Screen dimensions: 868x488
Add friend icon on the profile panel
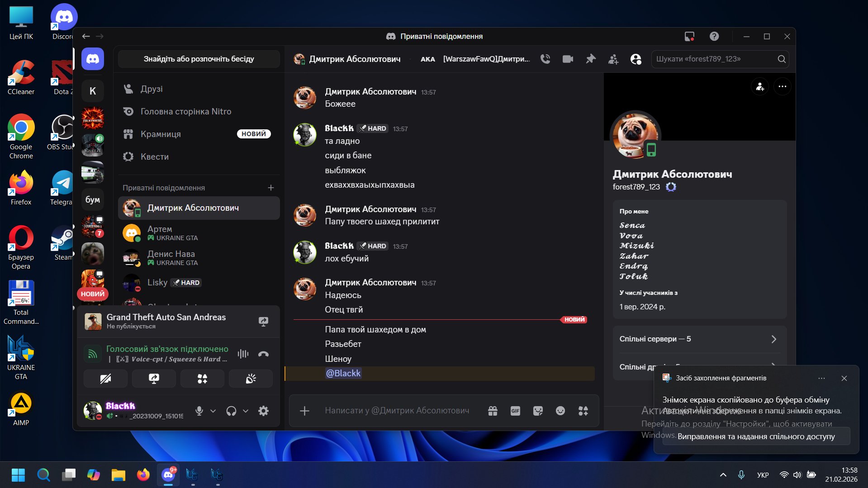pyautogui.click(x=760, y=86)
